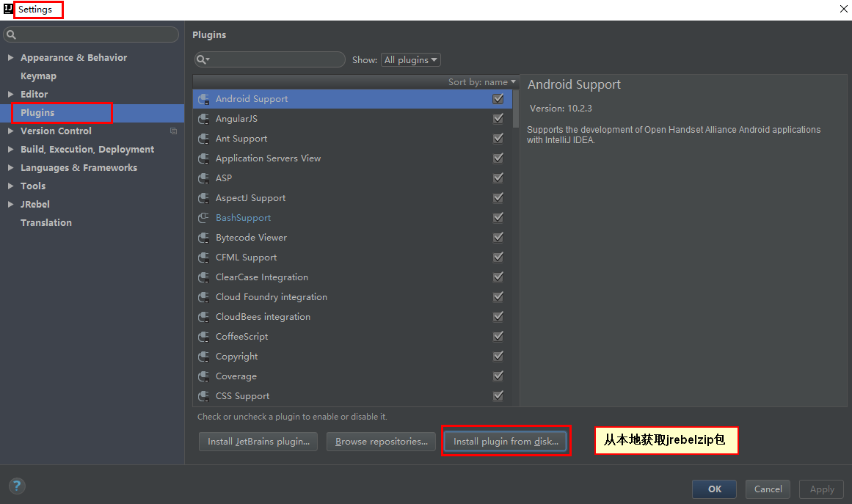
Task: Click the Cloud Foundry integration plugin icon
Action: pyautogui.click(x=204, y=297)
